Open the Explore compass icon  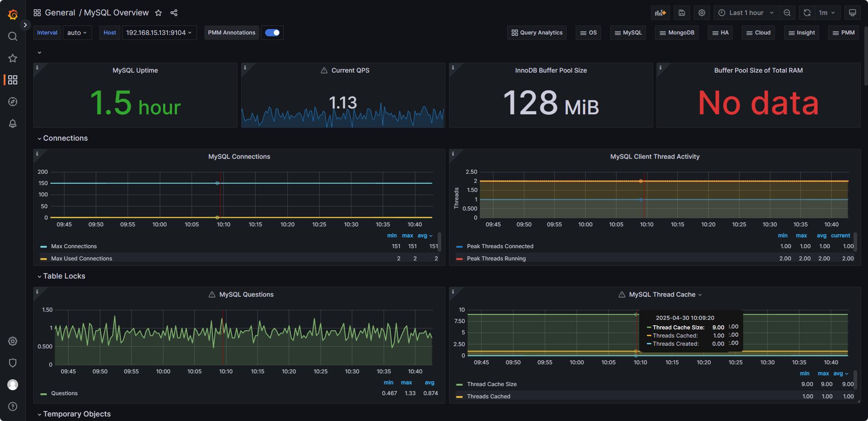click(x=13, y=102)
